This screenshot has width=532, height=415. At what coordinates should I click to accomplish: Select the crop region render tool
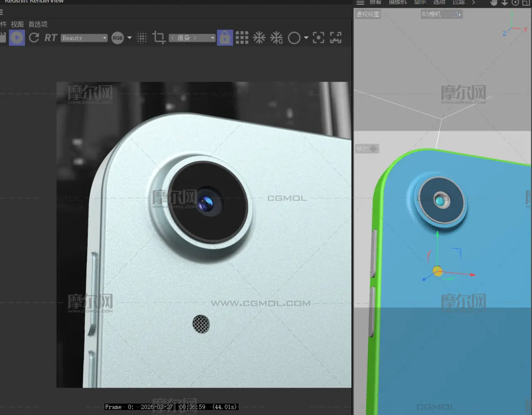tap(159, 38)
